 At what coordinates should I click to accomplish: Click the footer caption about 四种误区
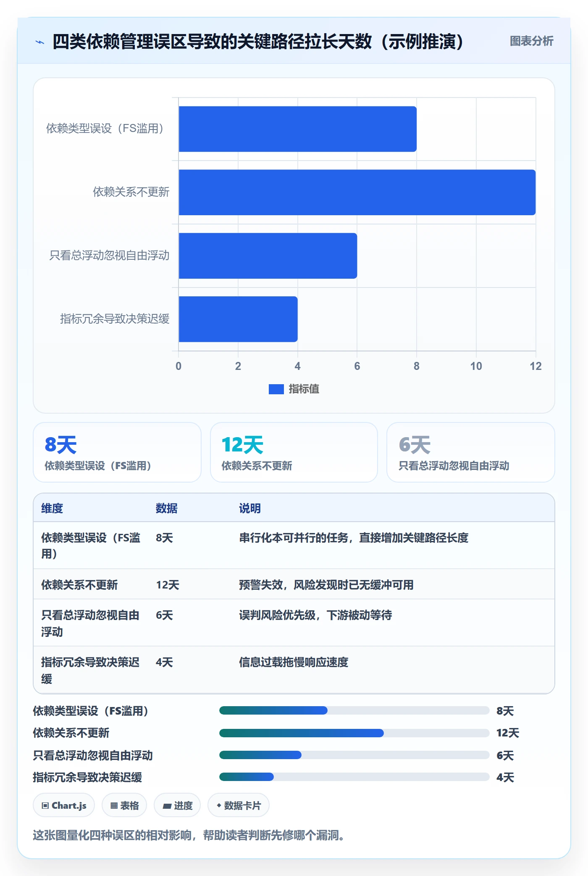point(189,835)
